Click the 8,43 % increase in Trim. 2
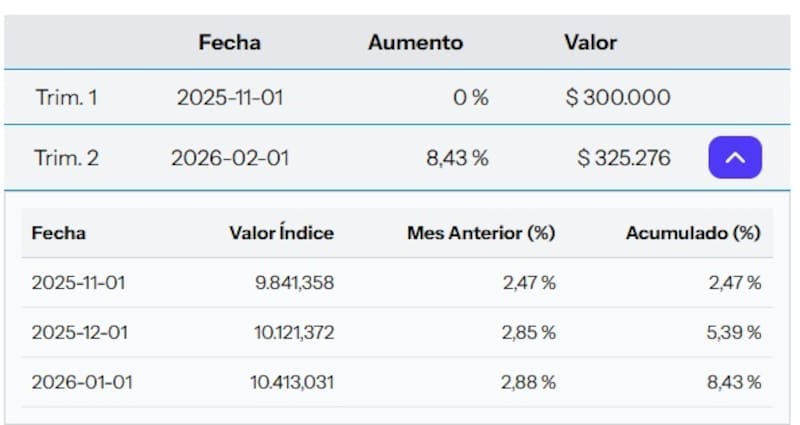The height and width of the screenshot is (425, 800). [457, 158]
